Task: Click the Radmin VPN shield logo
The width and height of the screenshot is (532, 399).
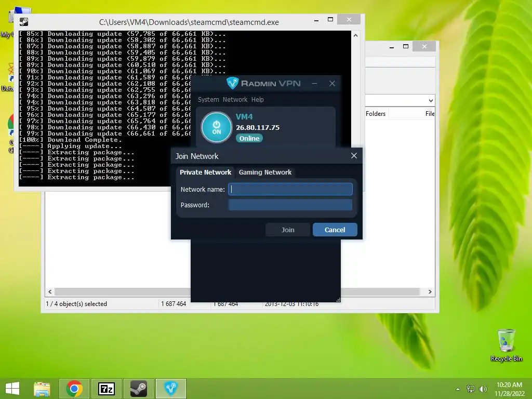Action: [233, 83]
